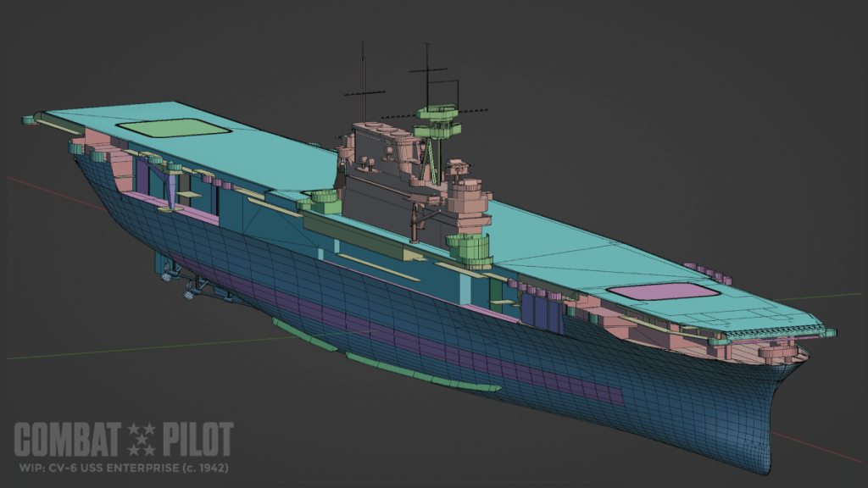
Task: Select the green gun tub aft of island
Action: [324, 202]
